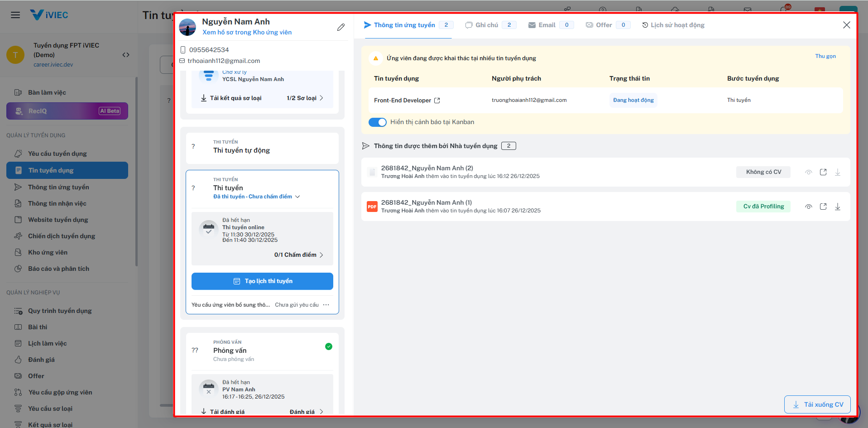Screen dimensions: 868x428
Task: Click the warning triangle icon in the yellow banner
Action: click(x=376, y=58)
